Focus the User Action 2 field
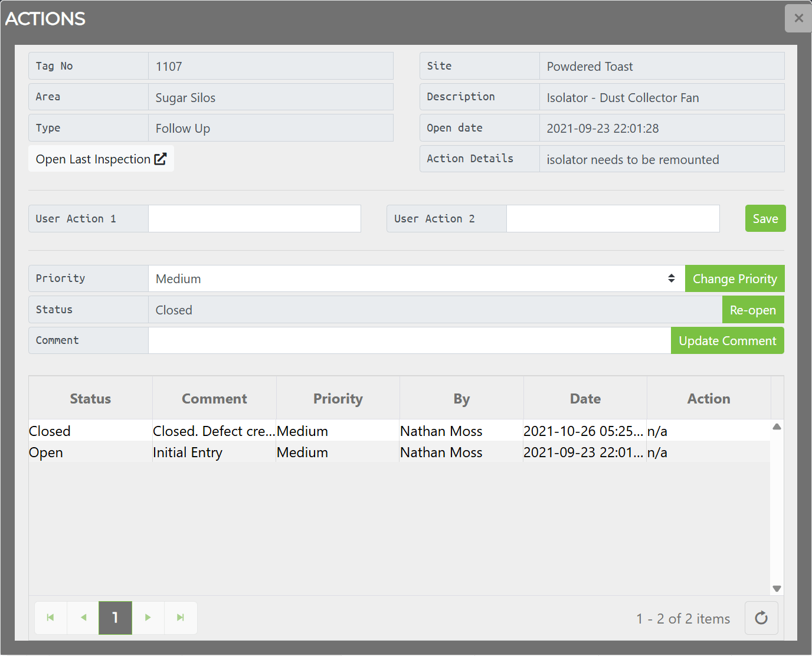The width and height of the screenshot is (812, 656). point(613,218)
